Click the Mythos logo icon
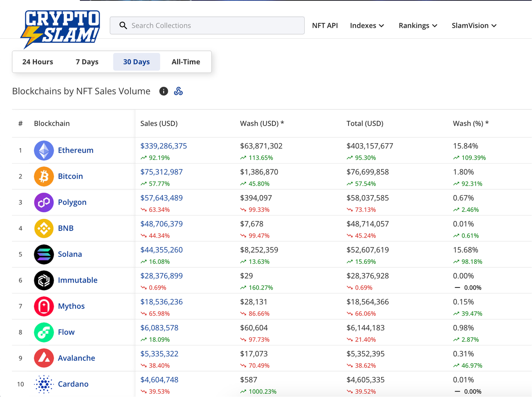Screen dimensions: 532x397 (44, 306)
